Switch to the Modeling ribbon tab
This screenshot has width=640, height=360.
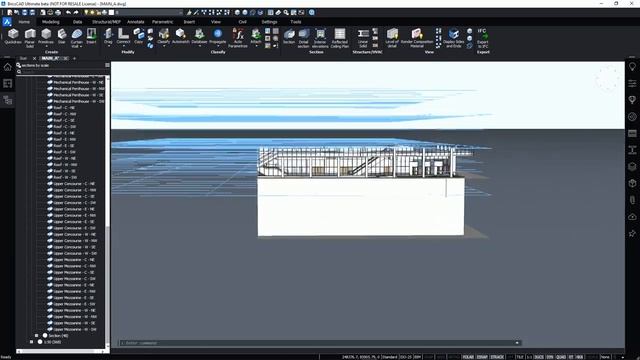pos(51,22)
